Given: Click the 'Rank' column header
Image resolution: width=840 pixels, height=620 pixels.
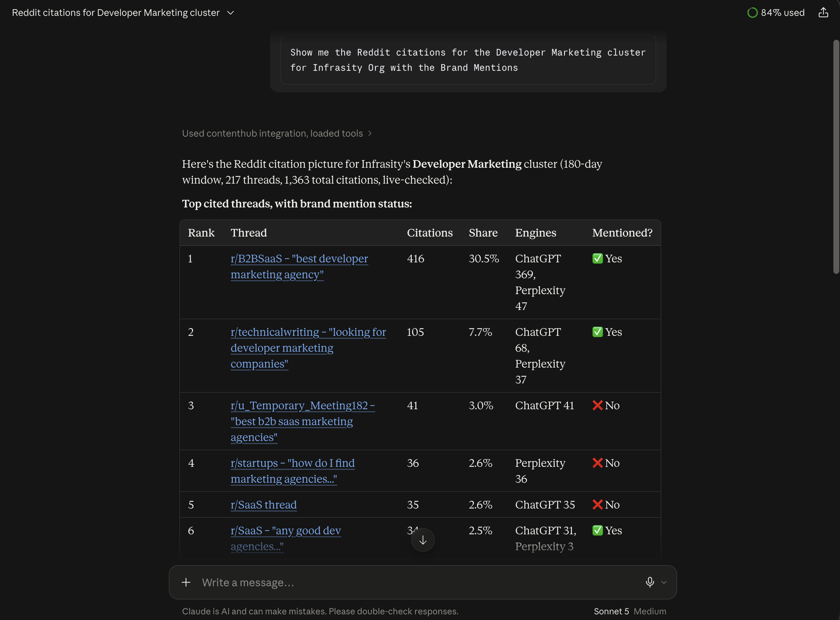Looking at the screenshot, I should 201,233.
